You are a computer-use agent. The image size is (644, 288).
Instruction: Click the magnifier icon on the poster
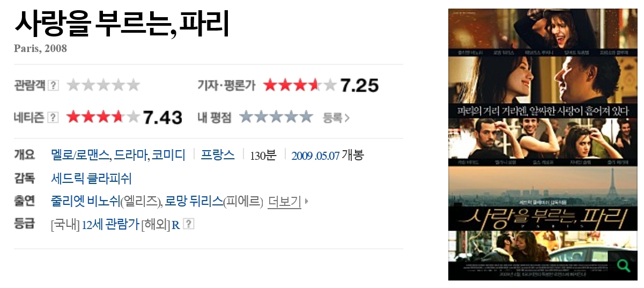click(x=624, y=265)
